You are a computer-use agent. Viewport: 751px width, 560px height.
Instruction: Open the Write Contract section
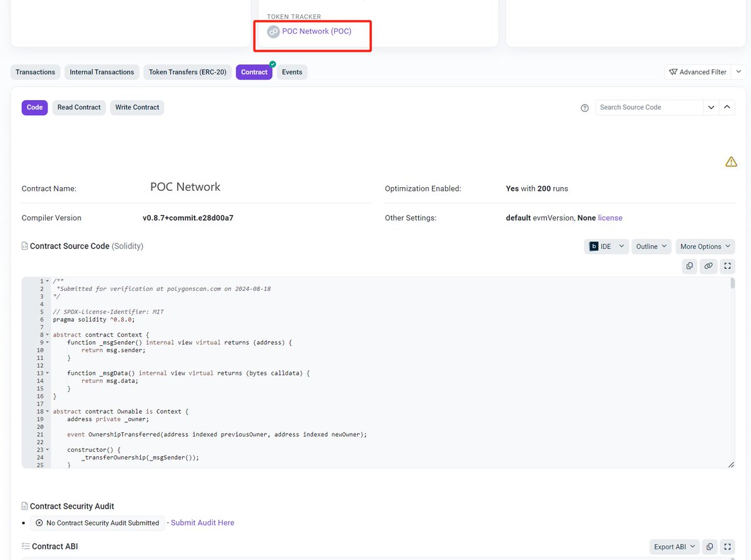[137, 107]
